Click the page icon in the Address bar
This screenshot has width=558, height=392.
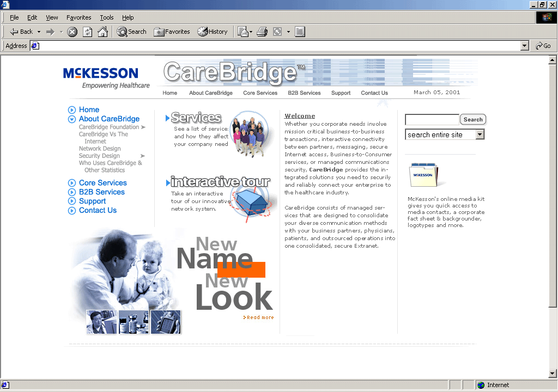pos(35,46)
